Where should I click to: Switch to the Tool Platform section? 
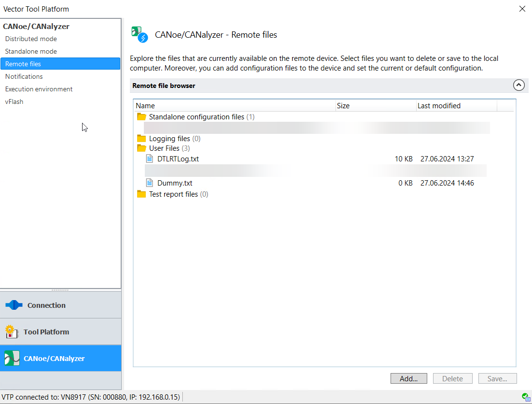click(60, 332)
